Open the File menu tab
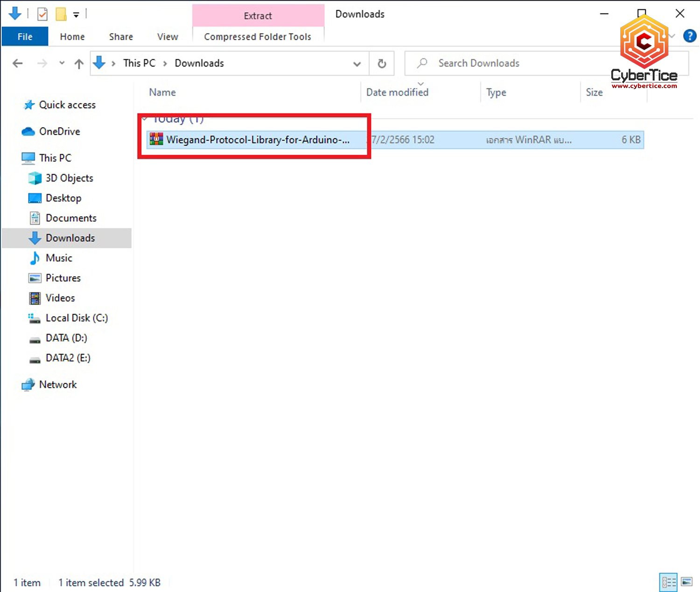The image size is (700, 592). (x=25, y=36)
